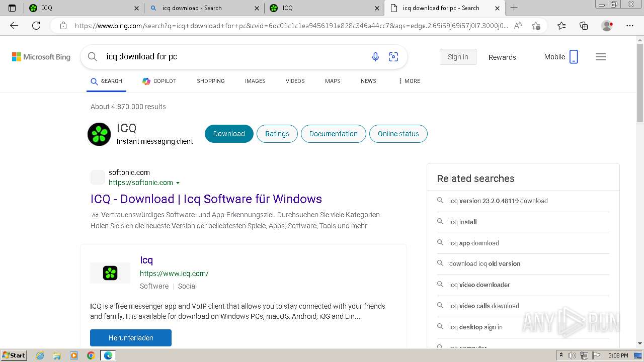Open Internet Explorer from the taskbar
The width and height of the screenshot is (644, 362).
[x=40, y=355]
